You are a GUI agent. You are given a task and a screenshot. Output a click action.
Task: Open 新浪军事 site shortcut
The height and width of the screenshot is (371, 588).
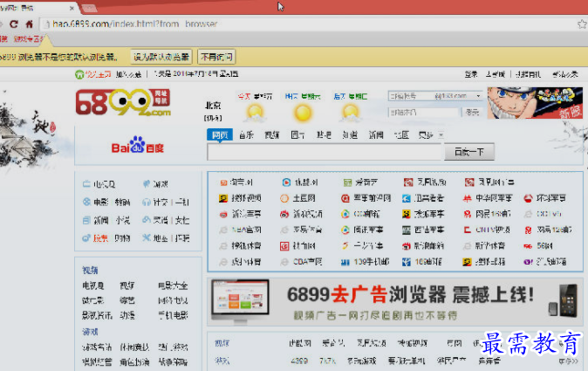tap(240, 214)
